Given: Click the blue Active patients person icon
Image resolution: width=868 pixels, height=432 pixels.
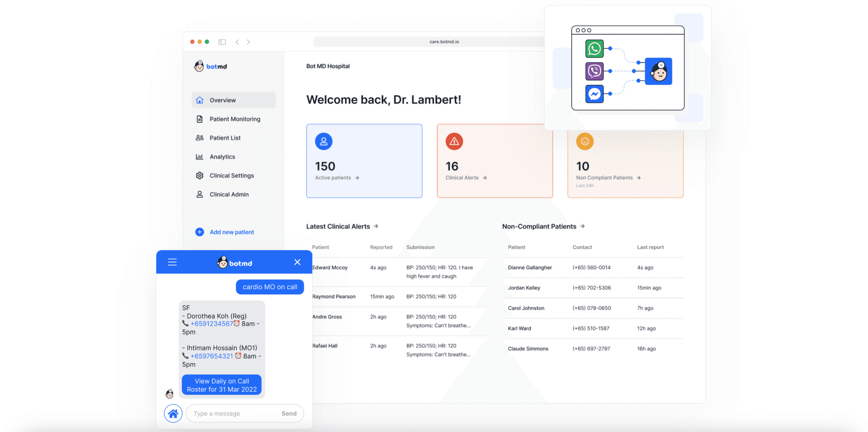Looking at the screenshot, I should click(324, 141).
